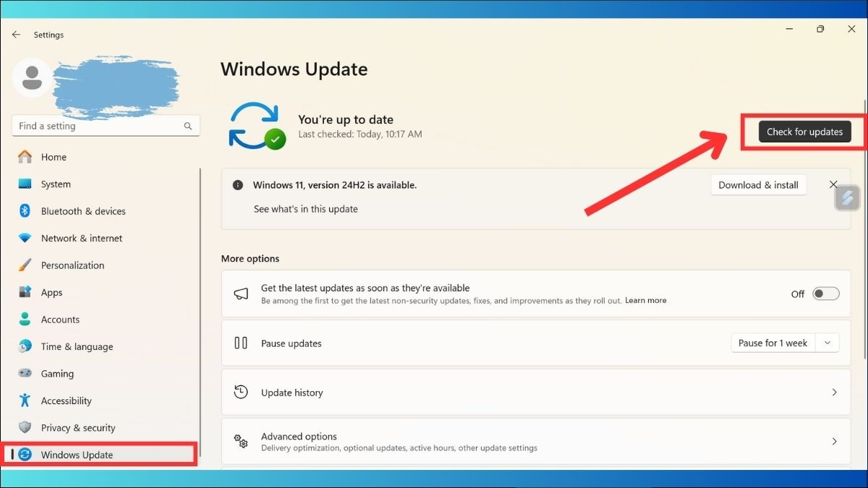Open Privacy & security
This screenshot has height=488, width=868.
tap(78, 428)
